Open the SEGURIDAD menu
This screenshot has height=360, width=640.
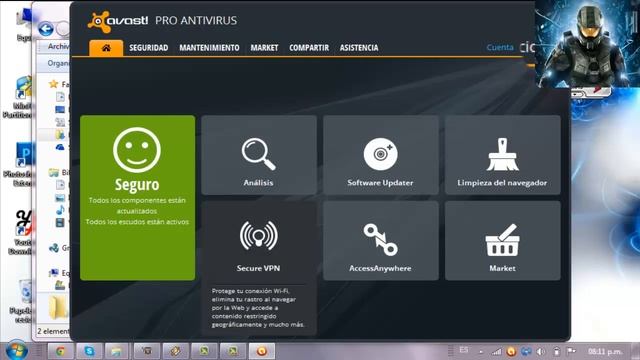(x=149, y=48)
